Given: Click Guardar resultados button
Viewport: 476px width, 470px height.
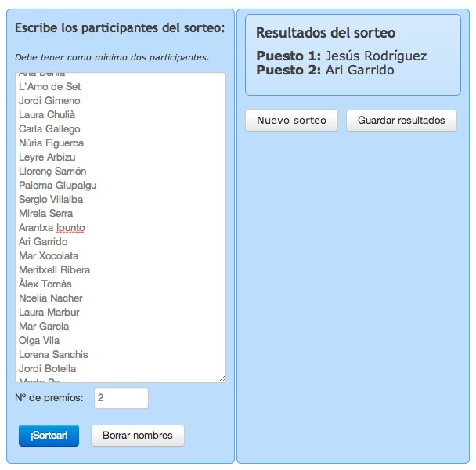Looking at the screenshot, I should 402,121.
